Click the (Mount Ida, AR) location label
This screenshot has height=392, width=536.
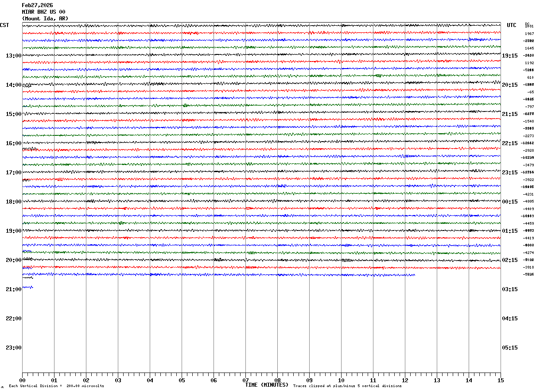click(45, 19)
